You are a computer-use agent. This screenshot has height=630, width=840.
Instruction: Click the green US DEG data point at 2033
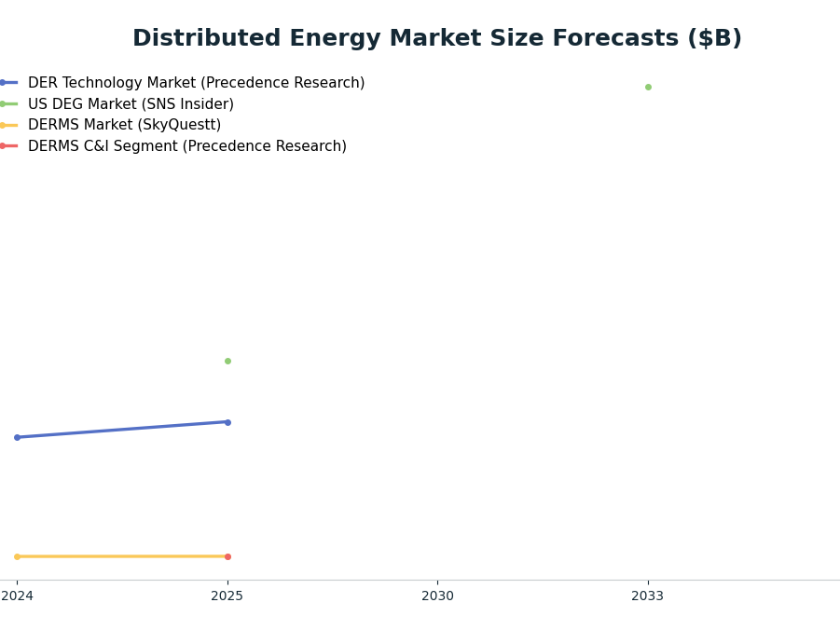(648, 88)
